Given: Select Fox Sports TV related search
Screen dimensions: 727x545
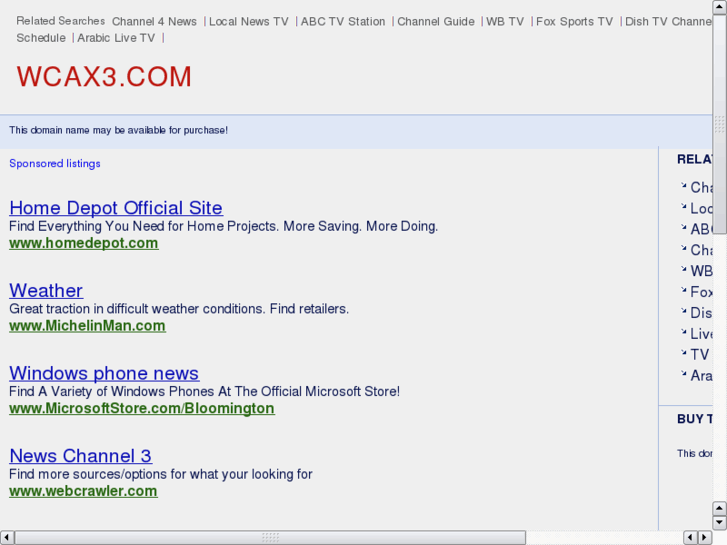Looking at the screenshot, I should point(574,21).
